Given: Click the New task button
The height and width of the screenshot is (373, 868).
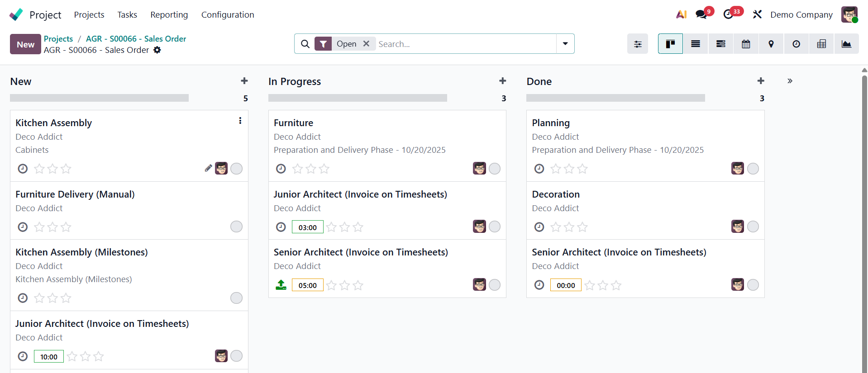Looking at the screenshot, I should click(x=25, y=44).
